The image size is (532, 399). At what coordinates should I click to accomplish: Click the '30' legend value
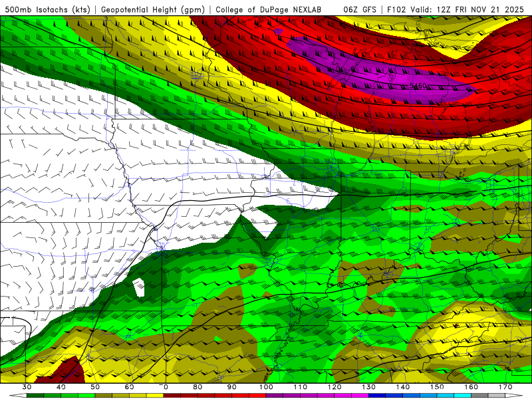click(x=27, y=387)
